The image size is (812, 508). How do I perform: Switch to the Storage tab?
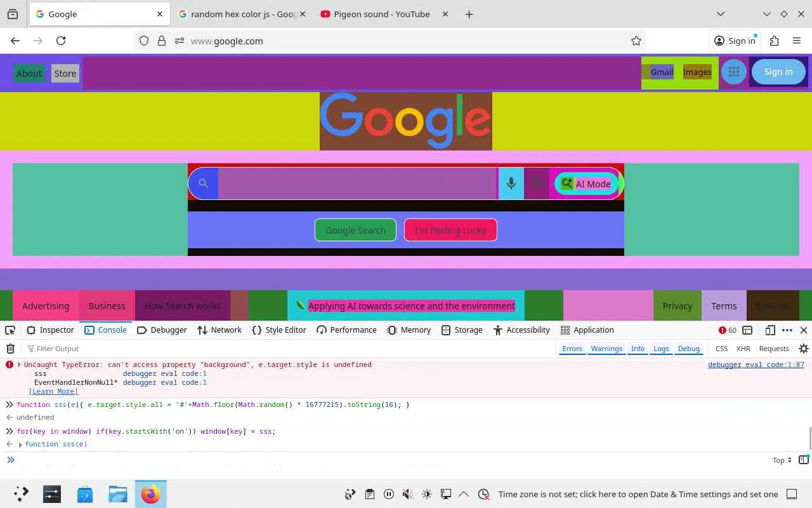pos(462,330)
